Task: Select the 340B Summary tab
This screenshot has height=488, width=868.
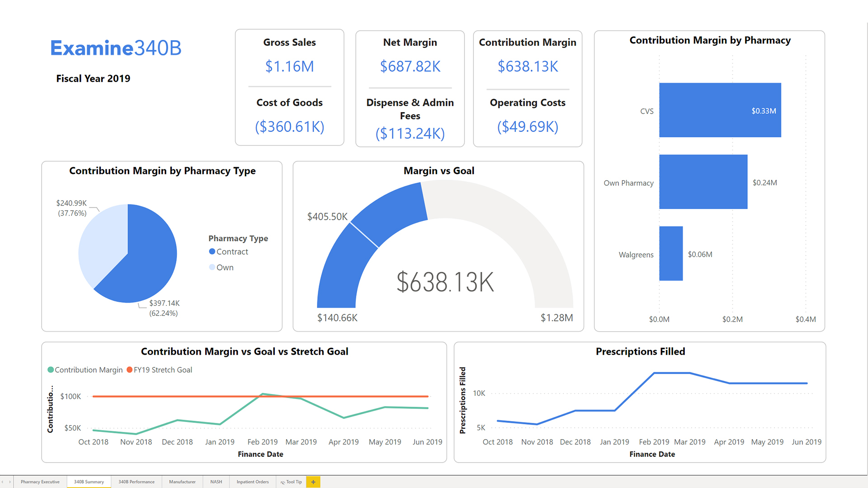Action: 89,482
